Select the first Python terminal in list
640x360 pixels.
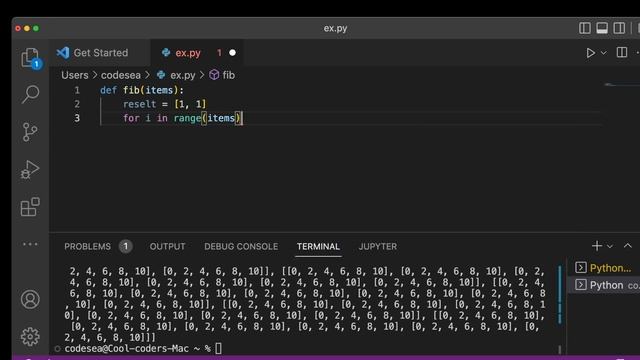coord(605,268)
